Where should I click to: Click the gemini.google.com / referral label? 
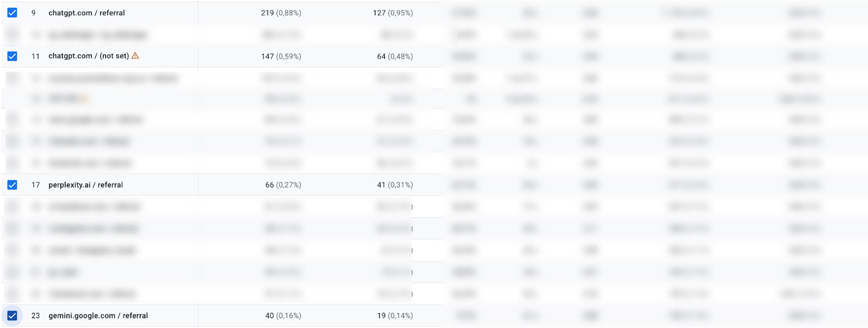(x=98, y=316)
